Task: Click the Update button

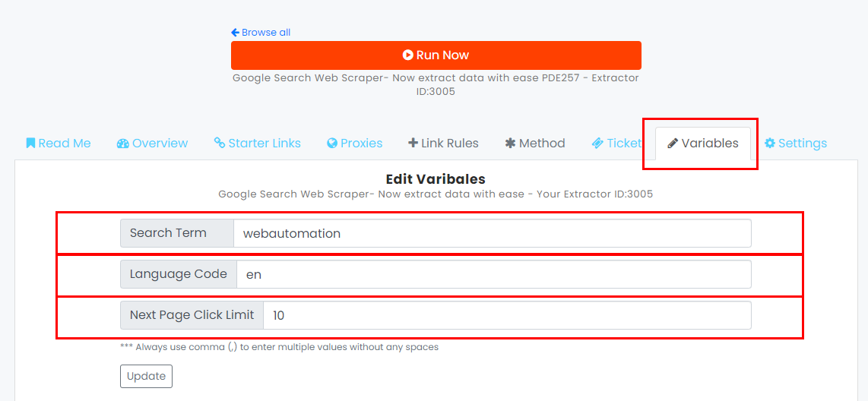Action: 146,376
